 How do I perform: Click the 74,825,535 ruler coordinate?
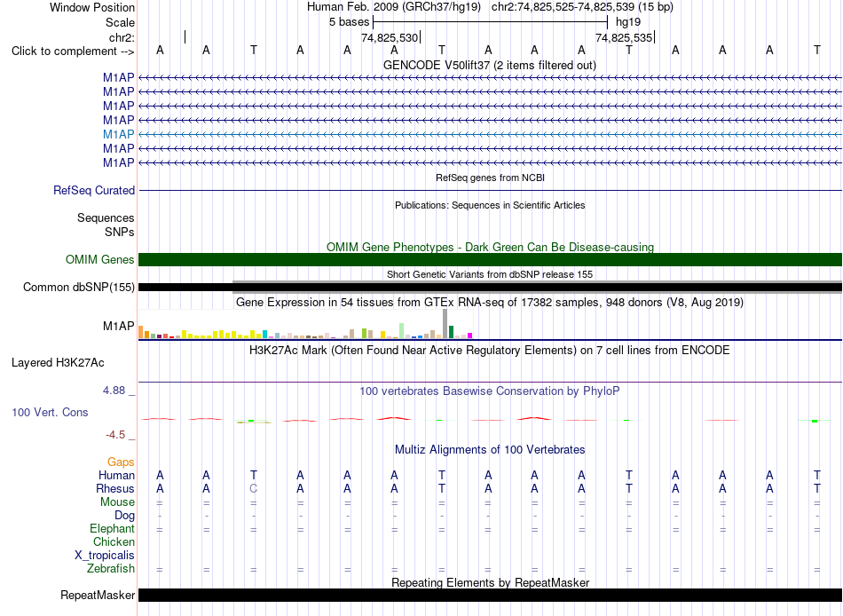coord(624,37)
